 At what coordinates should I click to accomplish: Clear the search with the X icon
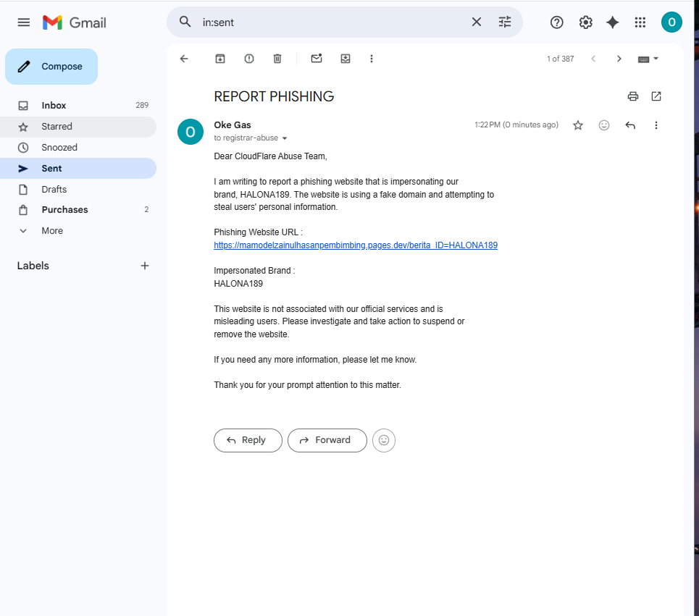click(476, 22)
